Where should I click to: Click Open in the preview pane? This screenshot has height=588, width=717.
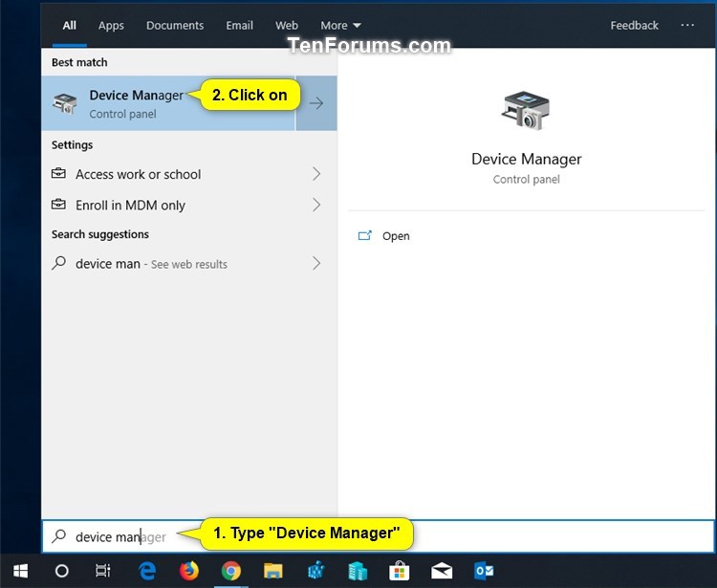coord(396,236)
